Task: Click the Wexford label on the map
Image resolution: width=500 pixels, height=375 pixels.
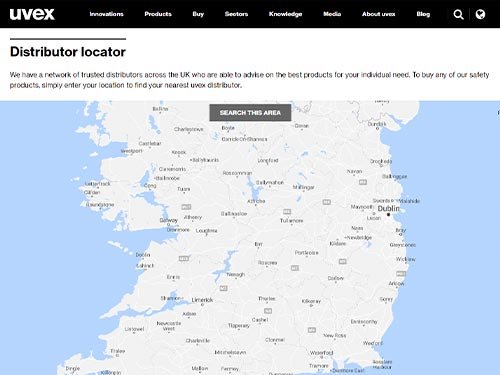Action: tap(373, 343)
